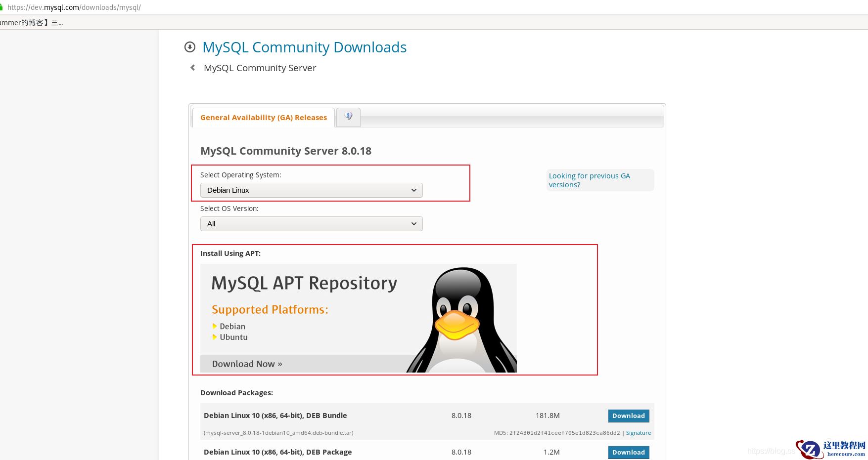Click the yellow arrow bullet next to Ubuntu
The image size is (868, 460).
215,337
